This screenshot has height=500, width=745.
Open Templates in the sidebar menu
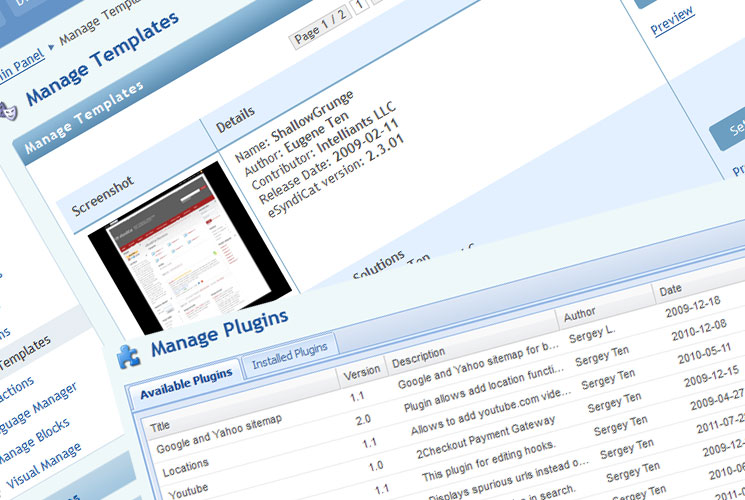pos(25,354)
